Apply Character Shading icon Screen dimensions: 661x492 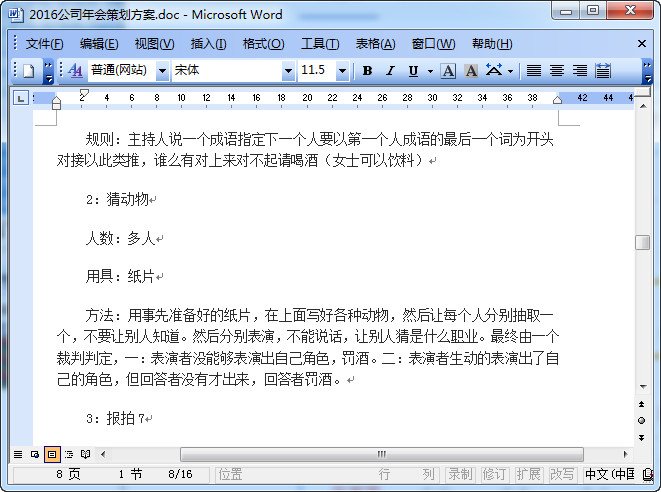(471, 71)
